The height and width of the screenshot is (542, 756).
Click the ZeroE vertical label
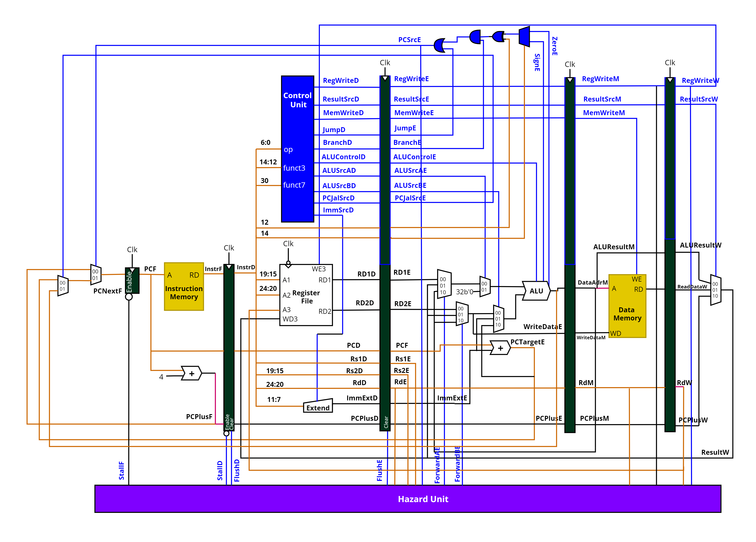click(x=554, y=46)
